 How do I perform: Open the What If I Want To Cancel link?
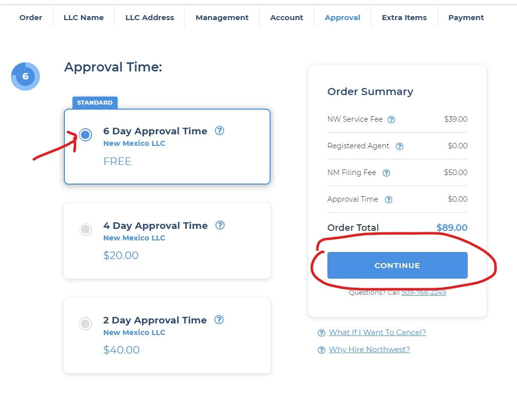[377, 332]
